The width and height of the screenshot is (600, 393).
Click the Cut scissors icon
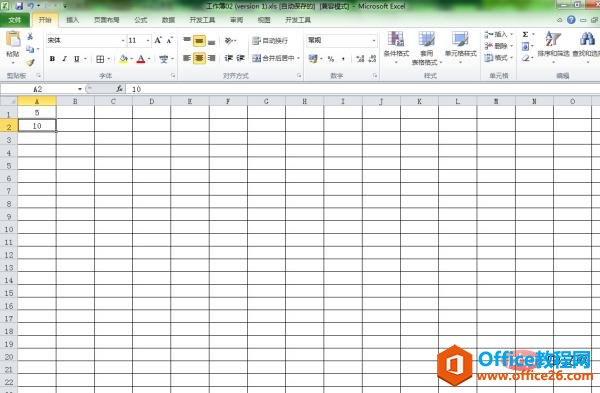[30, 36]
